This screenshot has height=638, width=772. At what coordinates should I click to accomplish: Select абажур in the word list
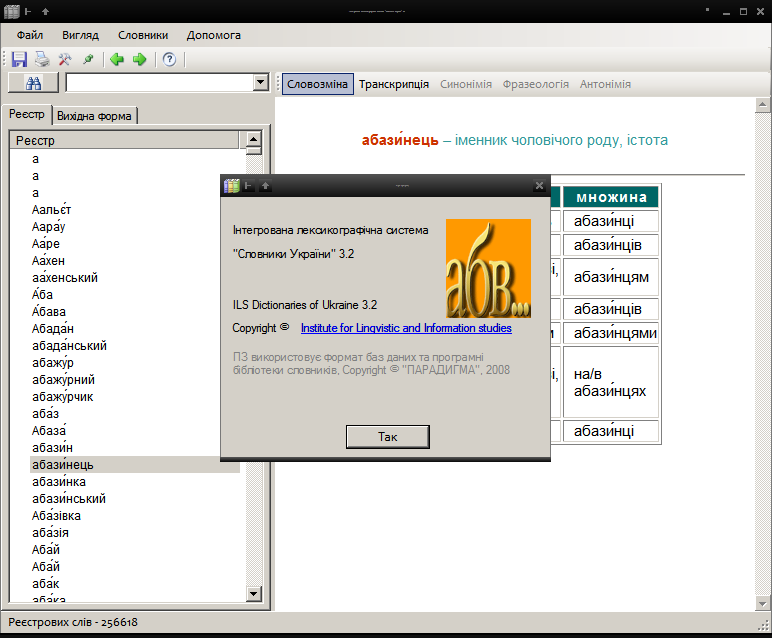pyautogui.click(x=53, y=363)
